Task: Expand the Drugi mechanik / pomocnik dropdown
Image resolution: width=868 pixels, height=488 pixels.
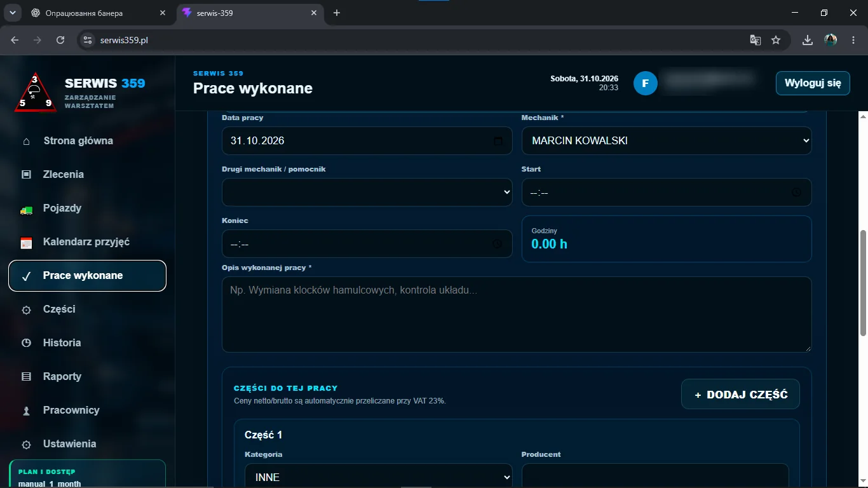Action: pos(367,192)
